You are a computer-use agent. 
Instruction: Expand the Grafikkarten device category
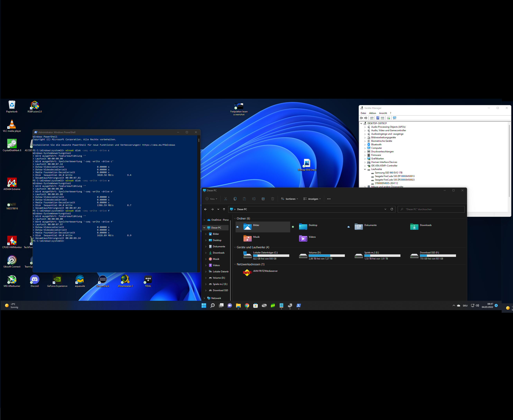coord(365,159)
